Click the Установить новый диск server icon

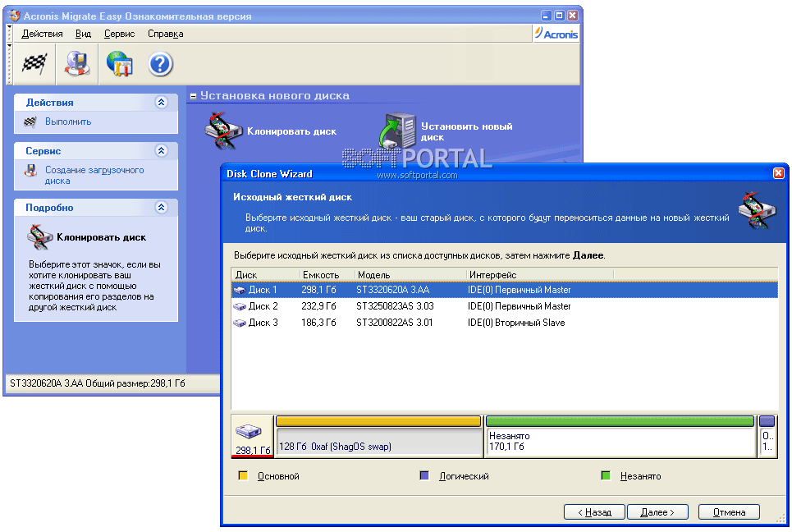(x=397, y=130)
